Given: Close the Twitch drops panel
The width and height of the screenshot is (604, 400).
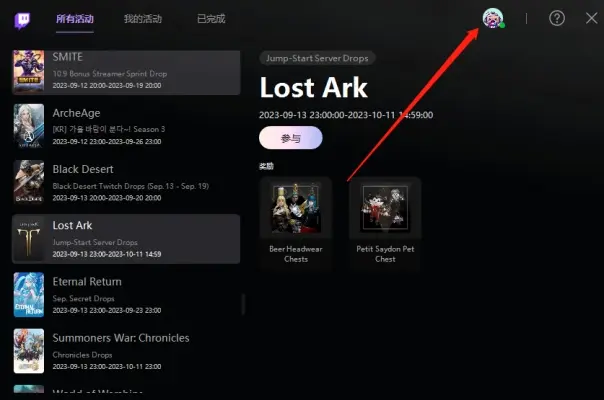Looking at the screenshot, I should (591, 18).
